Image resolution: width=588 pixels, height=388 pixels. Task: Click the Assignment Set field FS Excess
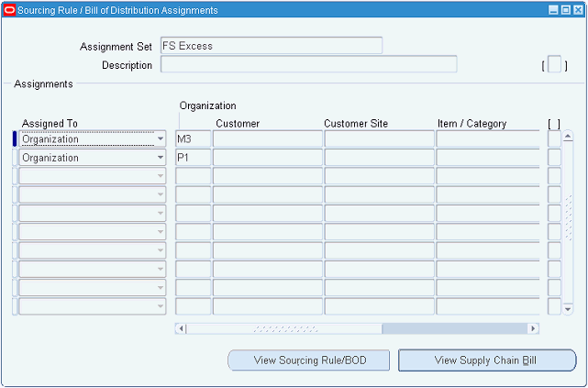click(272, 45)
